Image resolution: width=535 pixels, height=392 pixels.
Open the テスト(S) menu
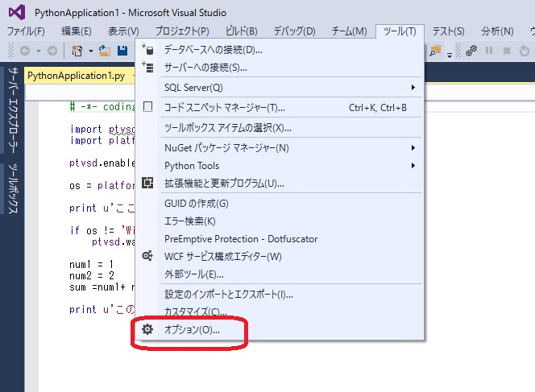(448, 31)
